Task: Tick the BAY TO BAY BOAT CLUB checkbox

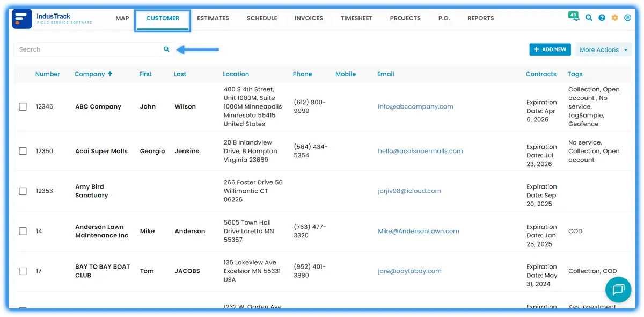Action: tap(23, 271)
